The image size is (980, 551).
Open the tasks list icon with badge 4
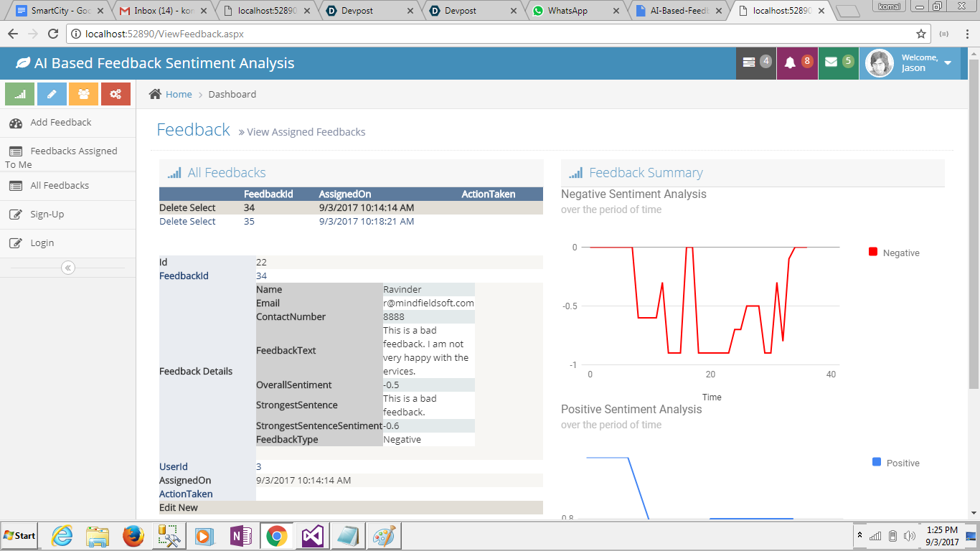(x=756, y=63)
